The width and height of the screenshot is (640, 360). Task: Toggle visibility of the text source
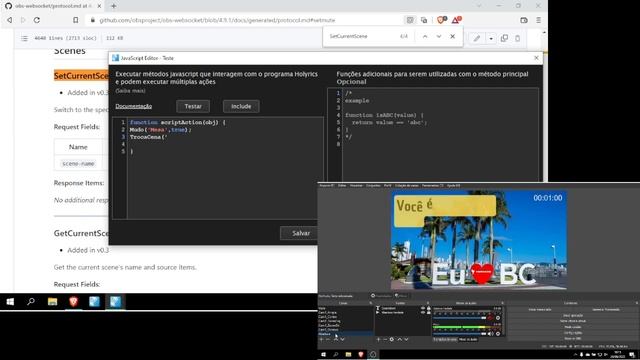[423, 308]
